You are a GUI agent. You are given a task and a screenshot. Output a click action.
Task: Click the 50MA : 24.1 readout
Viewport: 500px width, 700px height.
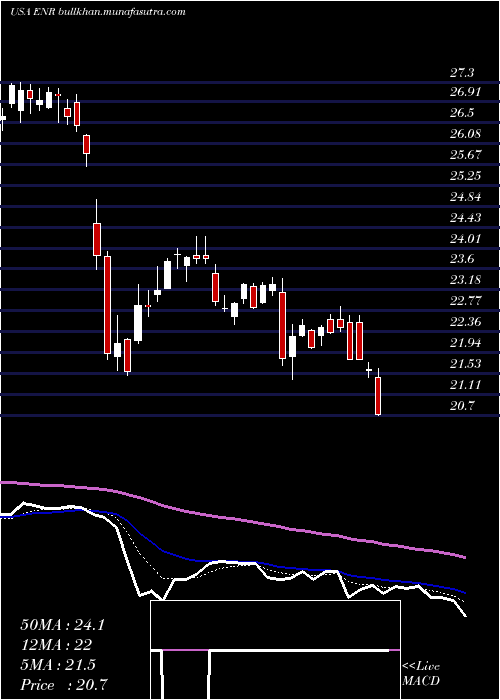click(62, 625)
